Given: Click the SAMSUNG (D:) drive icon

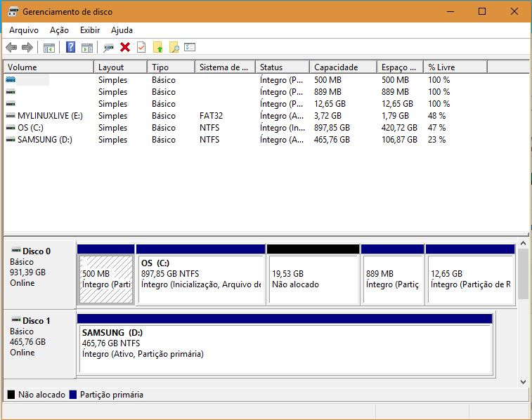Looking at the screenshot, I should tap(11, 140).
